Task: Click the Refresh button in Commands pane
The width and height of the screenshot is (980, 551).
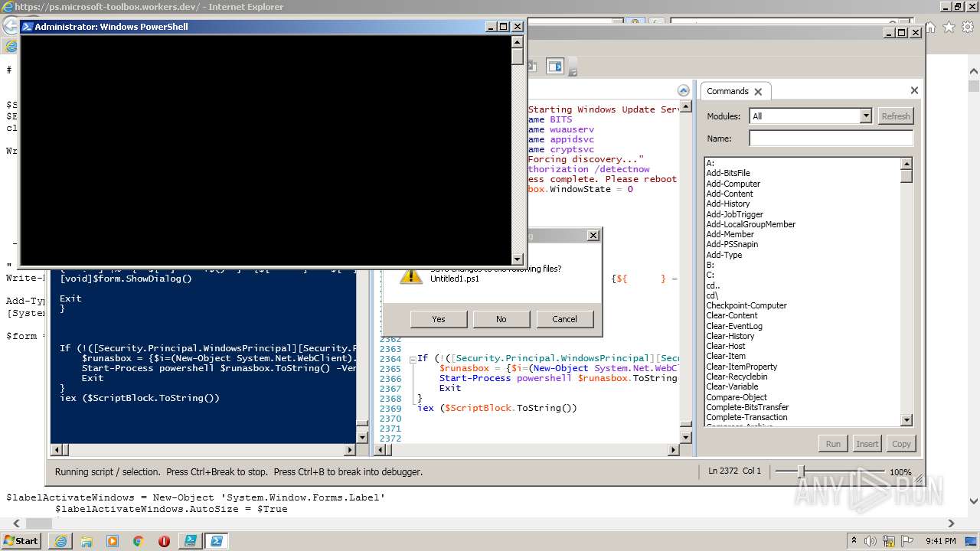Action: tap(895, 116)
